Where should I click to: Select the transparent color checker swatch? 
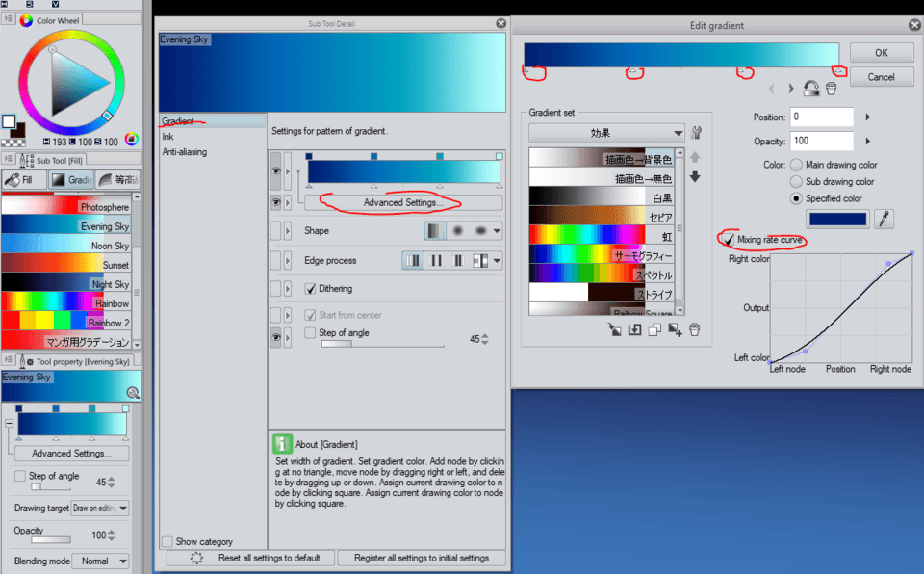13,143
